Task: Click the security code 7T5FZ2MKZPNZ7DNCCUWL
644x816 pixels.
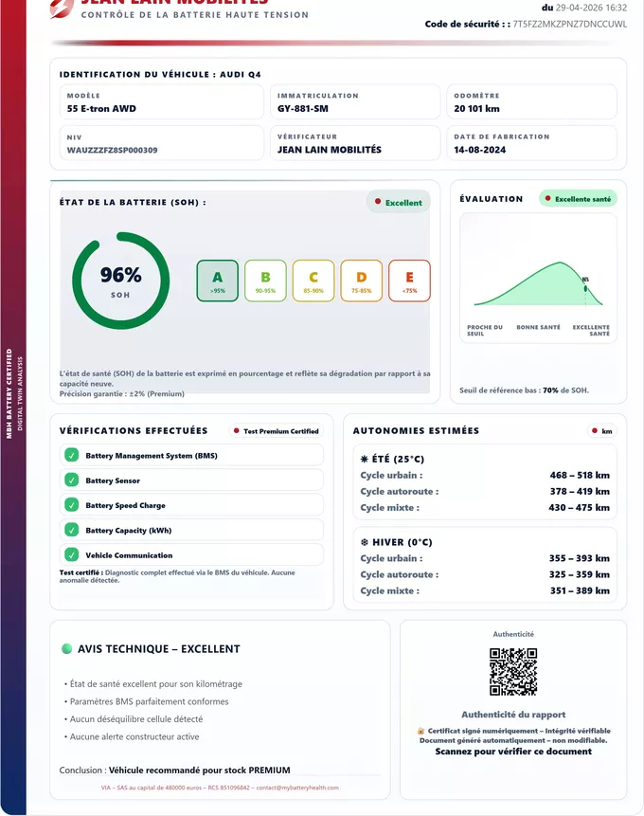Action: [569, 24]
